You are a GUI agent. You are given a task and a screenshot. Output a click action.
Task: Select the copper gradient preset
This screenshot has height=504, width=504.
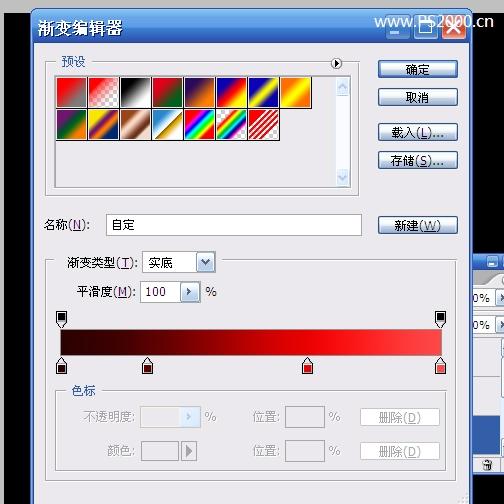(x=135, y=124)
